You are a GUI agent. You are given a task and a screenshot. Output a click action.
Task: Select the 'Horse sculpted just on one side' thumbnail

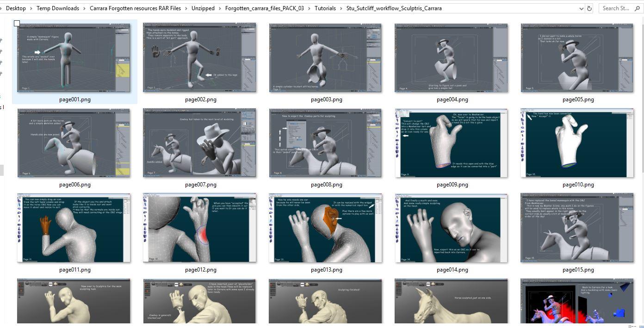pos(451,301)
